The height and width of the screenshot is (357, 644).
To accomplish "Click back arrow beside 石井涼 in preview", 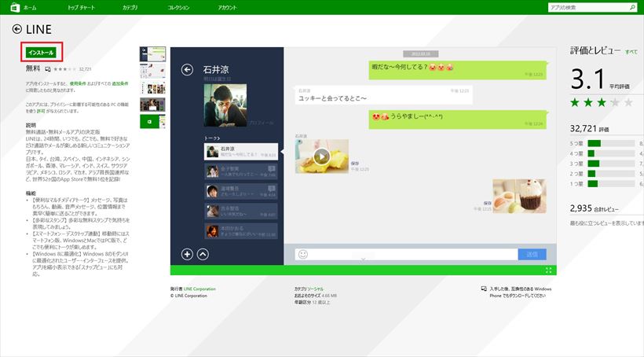I will [x=187, y=70].
